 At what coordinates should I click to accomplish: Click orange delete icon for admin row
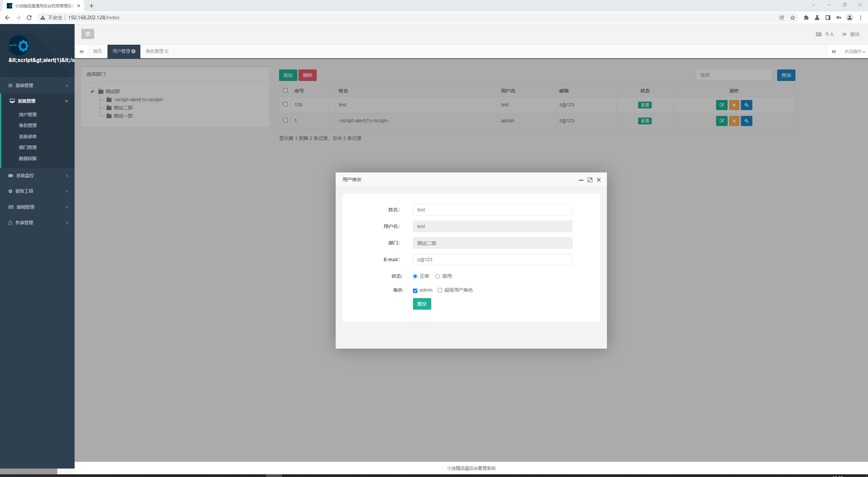pyautogui.click(x=734, y=121)
